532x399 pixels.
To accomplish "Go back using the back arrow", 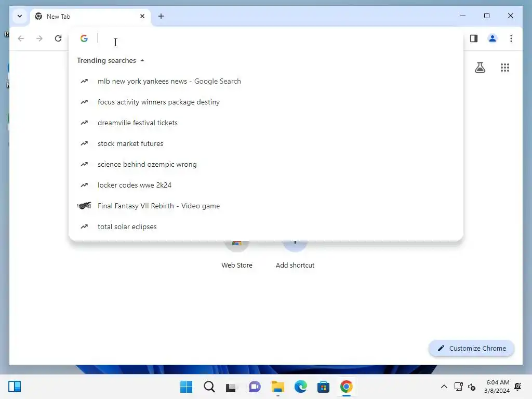I will click(21, 38).
